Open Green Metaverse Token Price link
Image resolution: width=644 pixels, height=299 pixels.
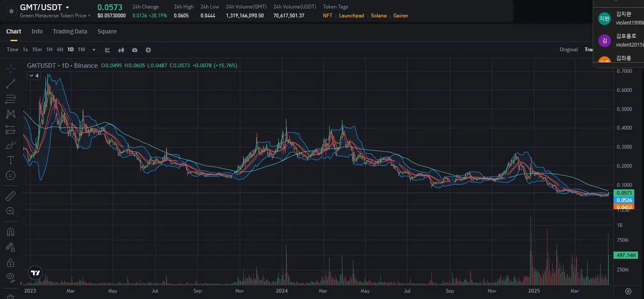[x=55, y=16]
